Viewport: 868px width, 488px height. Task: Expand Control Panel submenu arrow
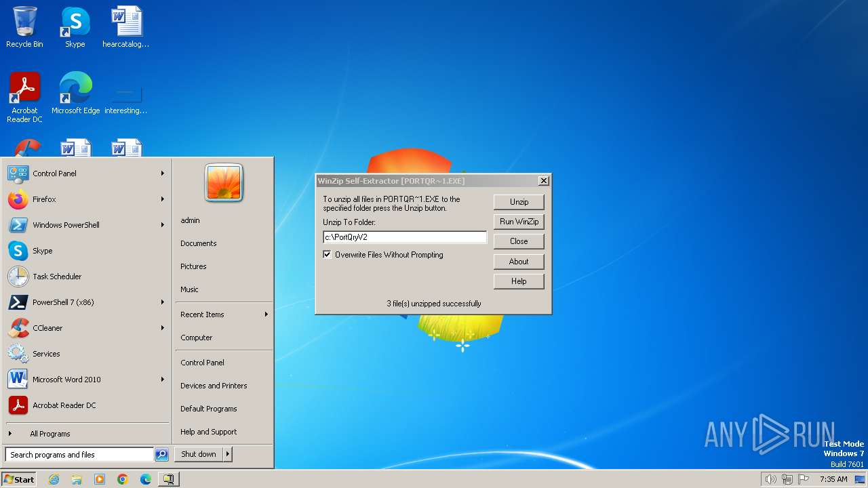tap(163, 174)
